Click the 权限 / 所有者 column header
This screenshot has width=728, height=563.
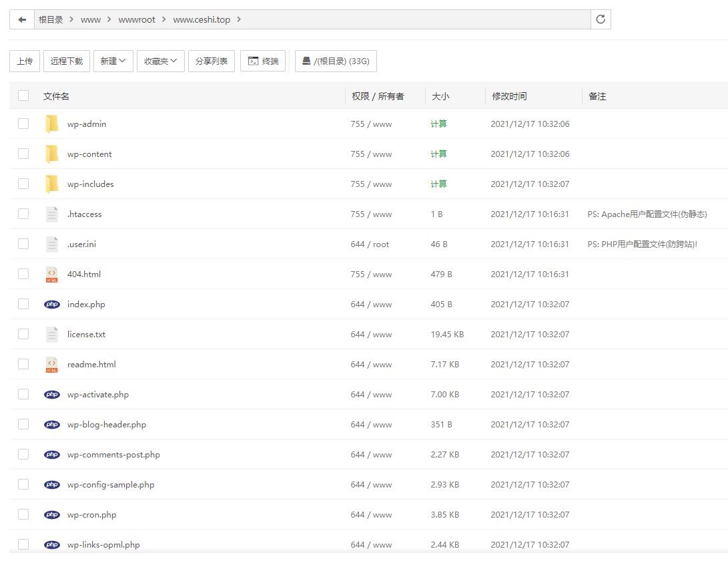point(378,96)
